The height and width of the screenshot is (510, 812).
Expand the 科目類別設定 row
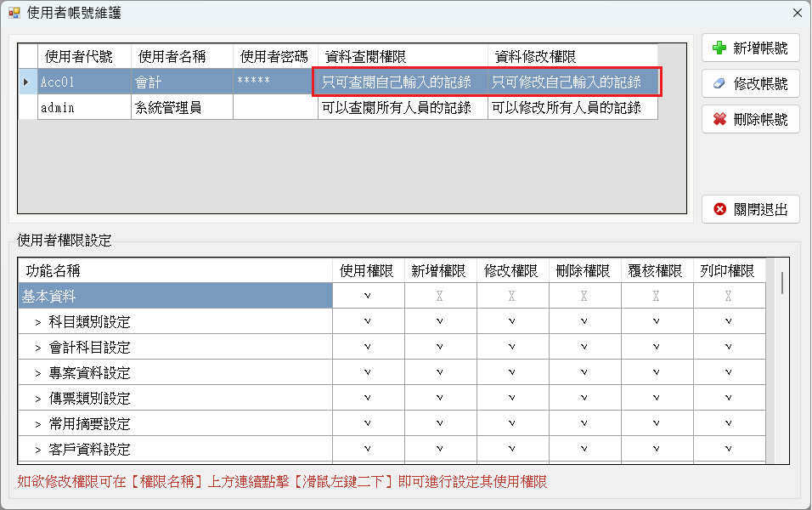[38, 322]
